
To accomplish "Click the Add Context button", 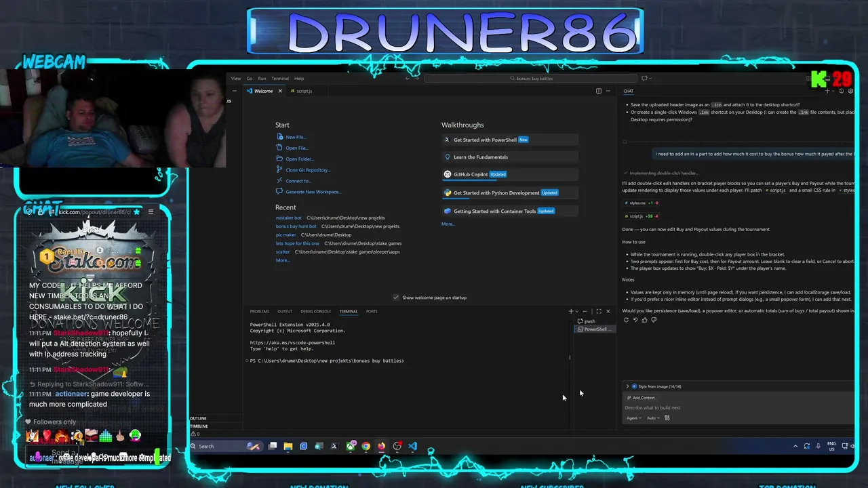I will tap(642, 398).
